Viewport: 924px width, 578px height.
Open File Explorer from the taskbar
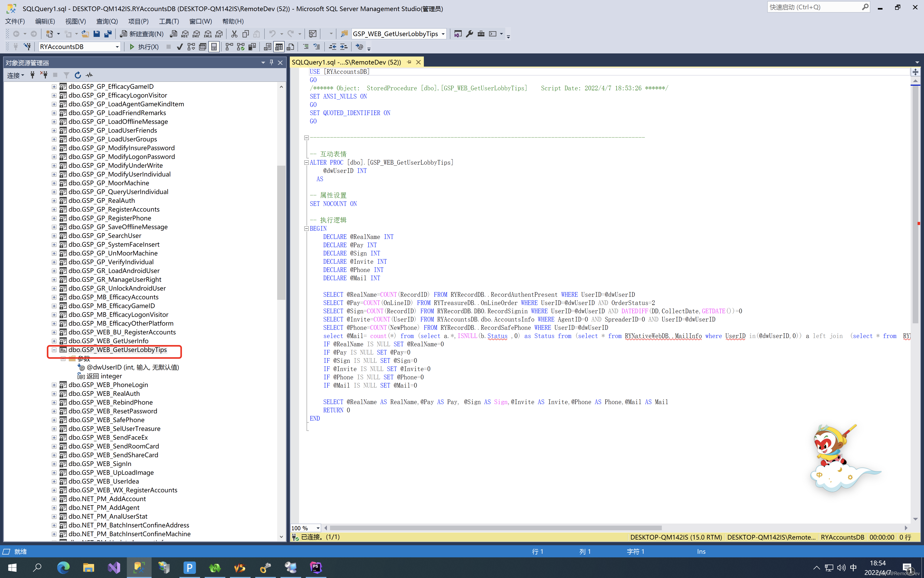(89, 568)
